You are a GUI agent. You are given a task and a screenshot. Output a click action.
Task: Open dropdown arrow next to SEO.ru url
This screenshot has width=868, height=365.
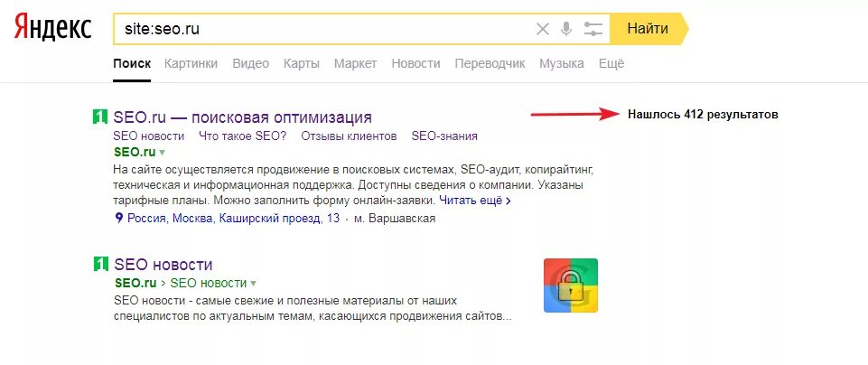tap(163, 153)
